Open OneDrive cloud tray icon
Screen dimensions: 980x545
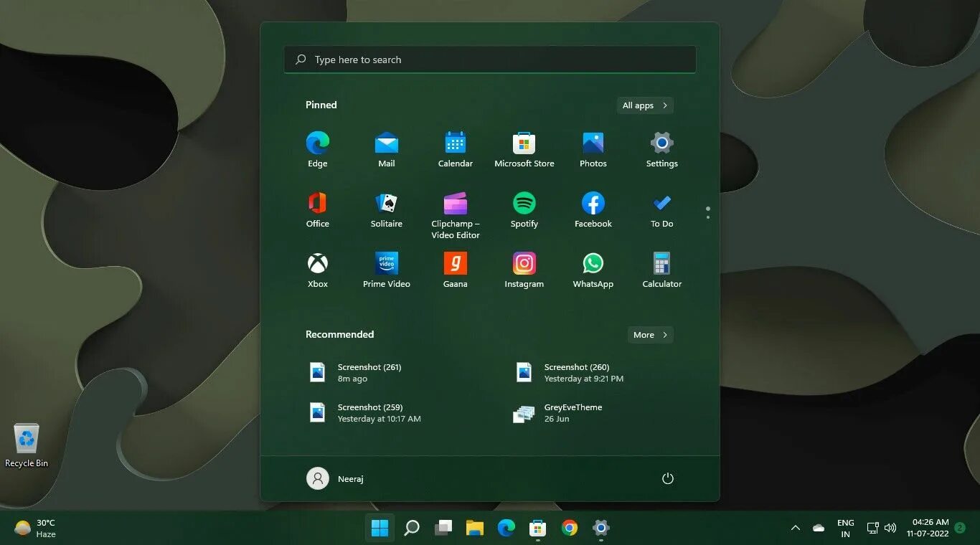[x=819, y=529]
